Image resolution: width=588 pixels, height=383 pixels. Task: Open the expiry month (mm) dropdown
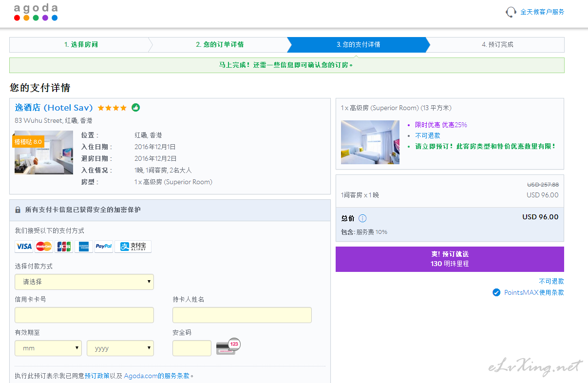48,348
